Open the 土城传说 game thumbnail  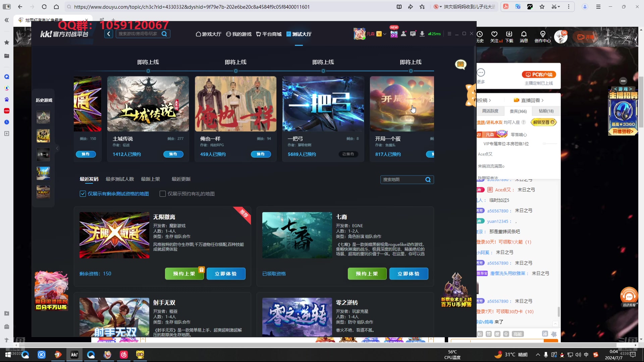[x=148, y=104]
